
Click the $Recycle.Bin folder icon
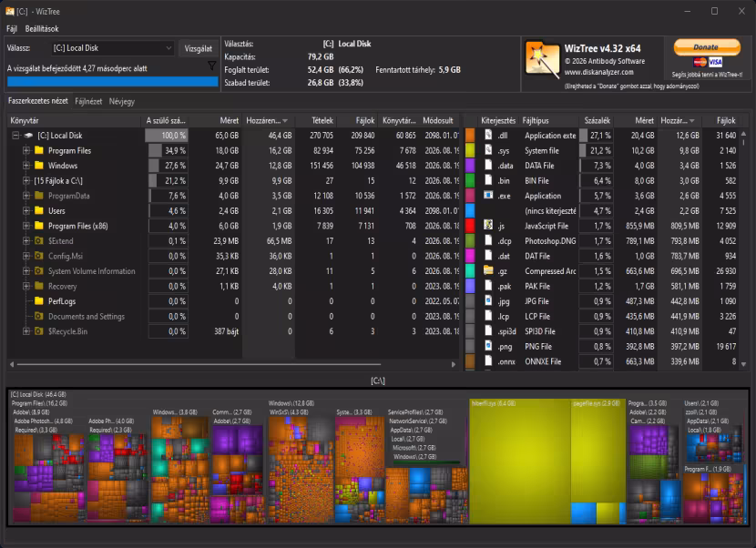39,331
